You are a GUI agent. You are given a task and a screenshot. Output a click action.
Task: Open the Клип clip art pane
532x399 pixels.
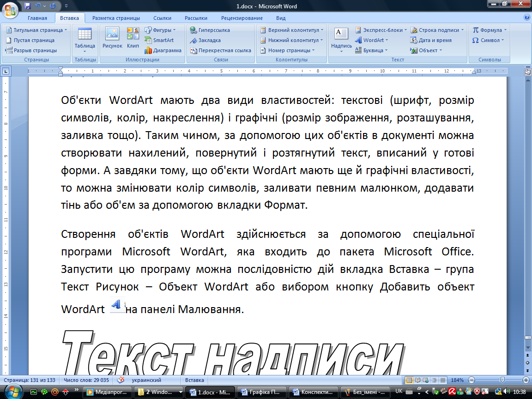133,38
